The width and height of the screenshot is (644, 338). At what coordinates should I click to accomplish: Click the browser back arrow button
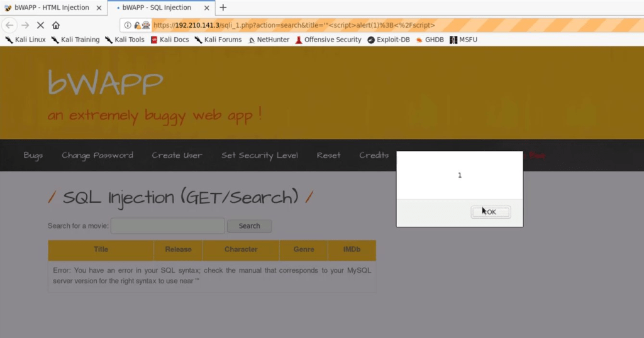(9, 25)
